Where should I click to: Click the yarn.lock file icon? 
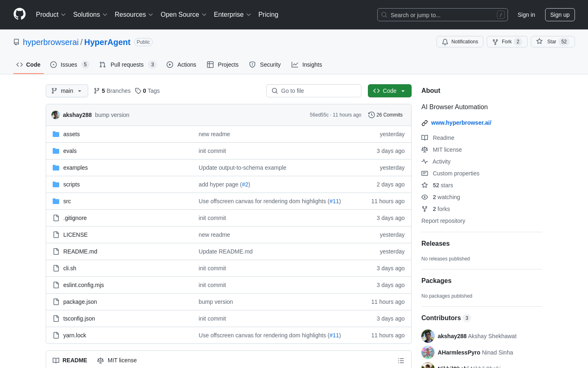coord(56,335)
